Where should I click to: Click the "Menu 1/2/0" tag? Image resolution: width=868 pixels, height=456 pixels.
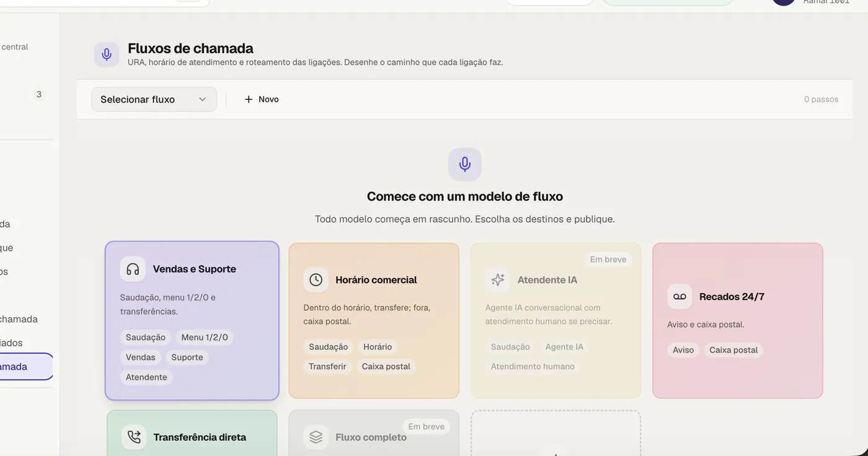click(x=205, y=338)
